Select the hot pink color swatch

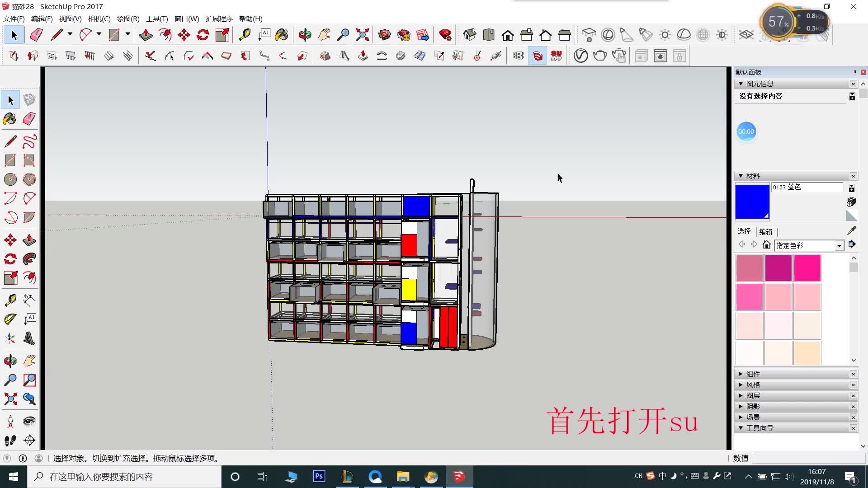[x=807, y=268]
